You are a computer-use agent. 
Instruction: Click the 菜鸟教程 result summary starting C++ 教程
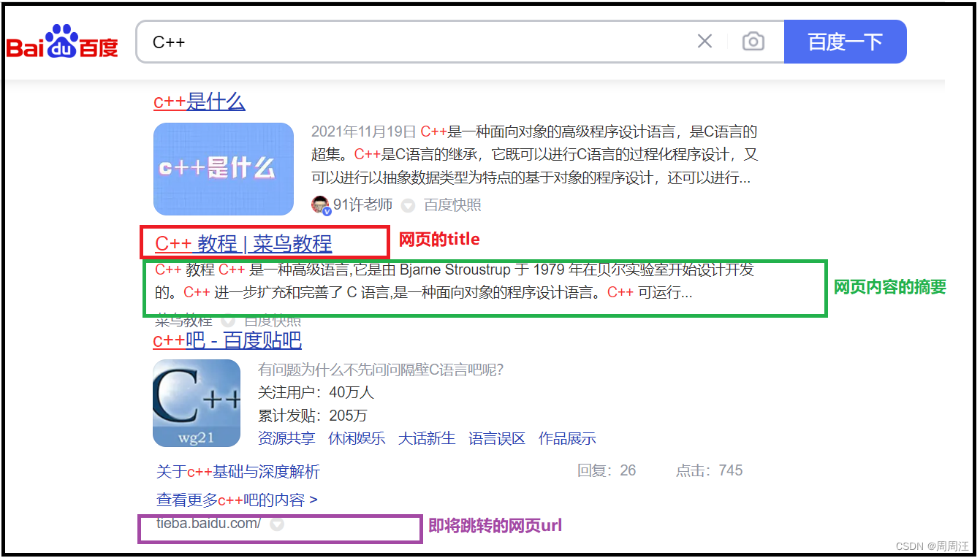point(455,281)
